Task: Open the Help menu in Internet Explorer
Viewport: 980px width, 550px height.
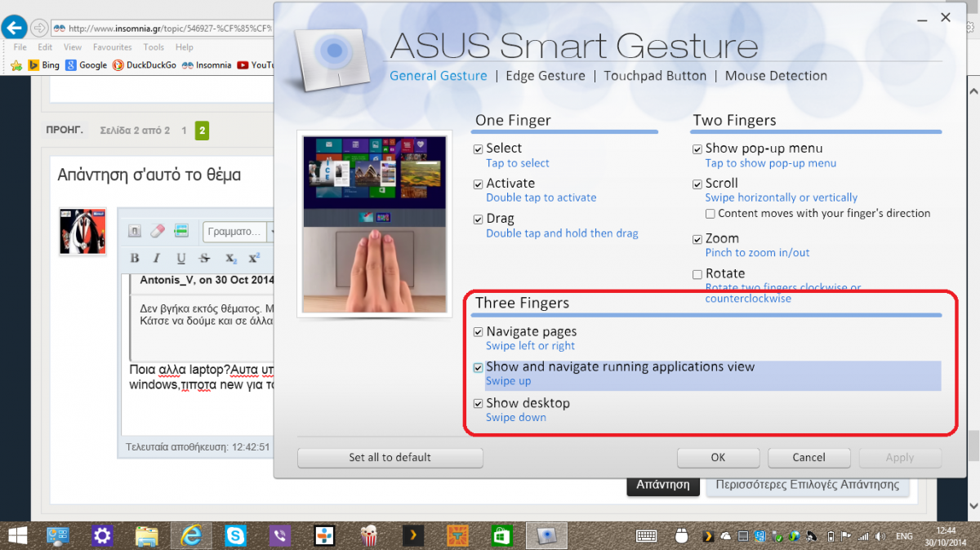Action: pyautogui.click(x=185, y=47)
